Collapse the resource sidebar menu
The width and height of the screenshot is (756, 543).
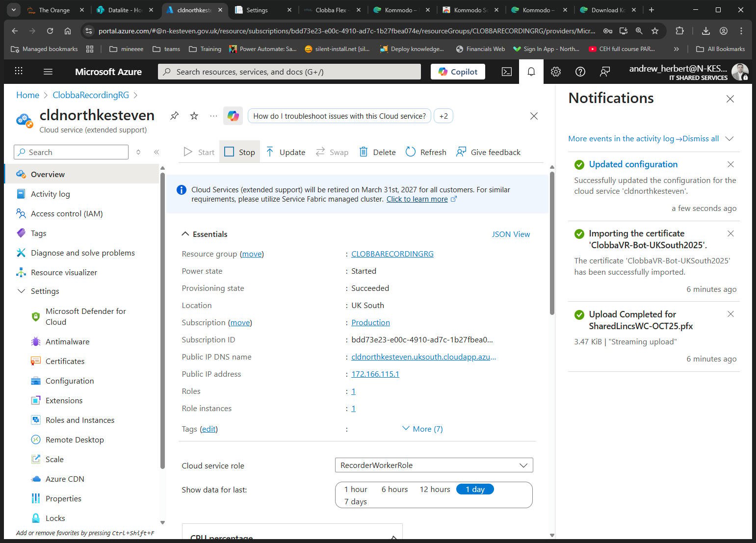[156, 152]
